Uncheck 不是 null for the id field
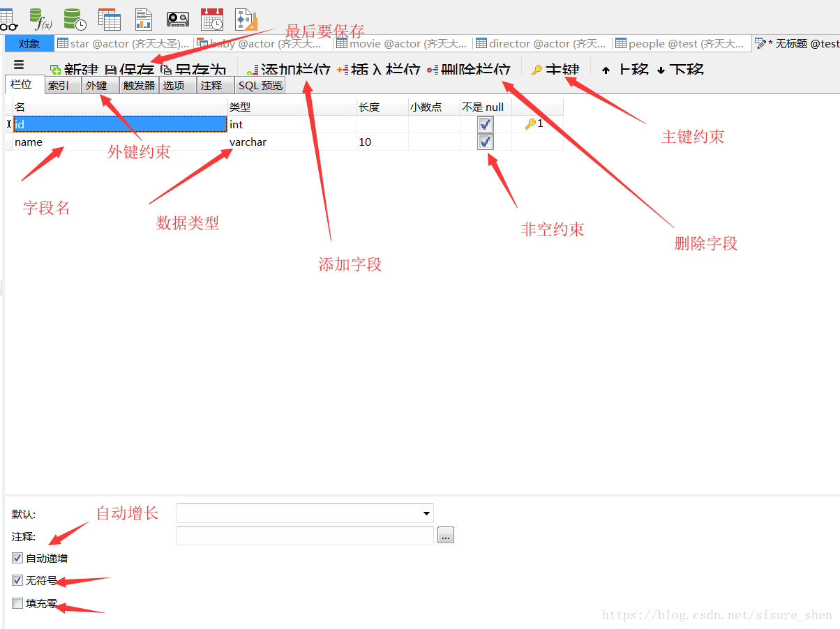This screenshot has width=840, height=629. click(485, 123)
